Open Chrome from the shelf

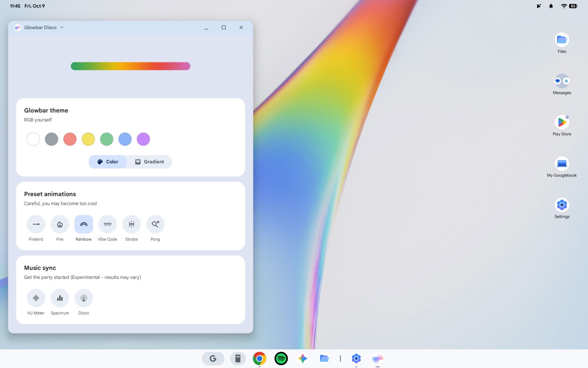(260, 358)
